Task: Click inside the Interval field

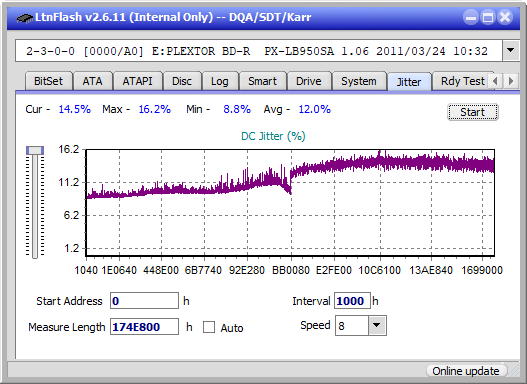Action: 352,301
